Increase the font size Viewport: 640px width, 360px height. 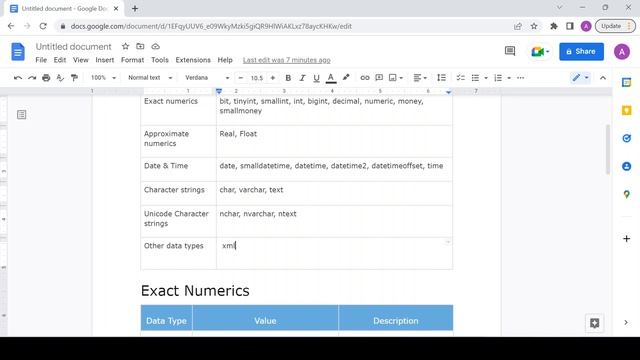pos(273,78)
